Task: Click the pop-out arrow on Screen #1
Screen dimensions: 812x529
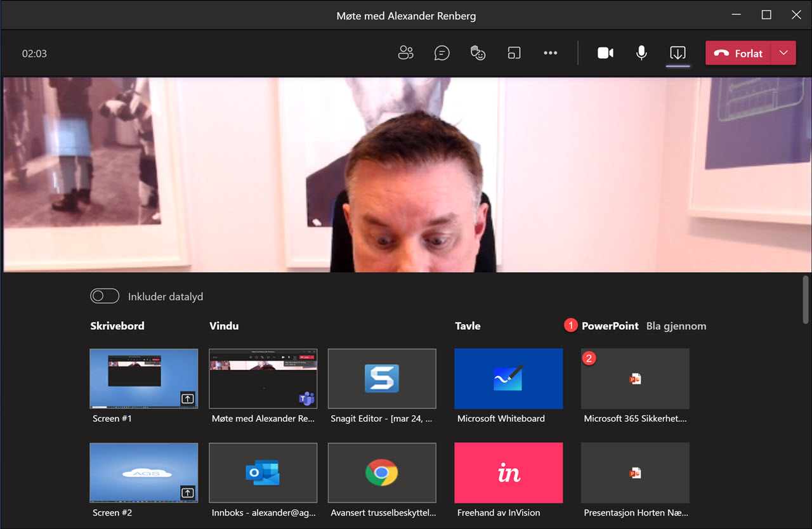Action: click(187, 399)
